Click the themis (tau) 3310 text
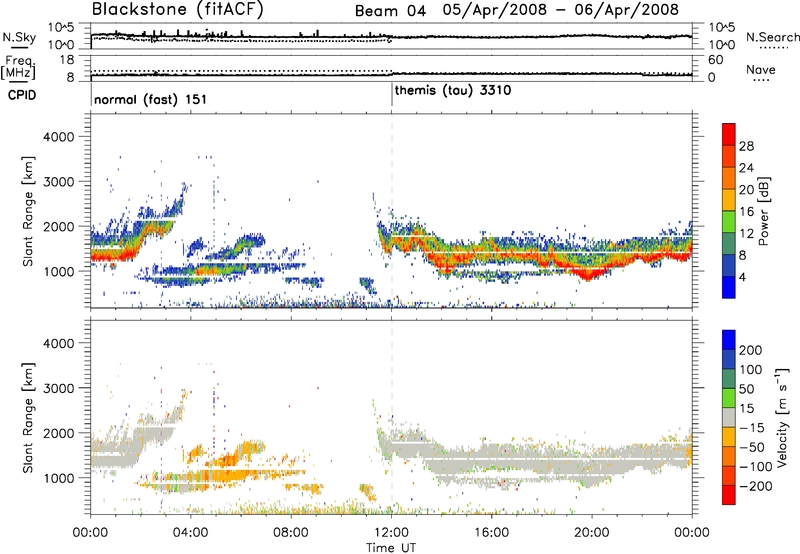800x554 pixels. 453,91
